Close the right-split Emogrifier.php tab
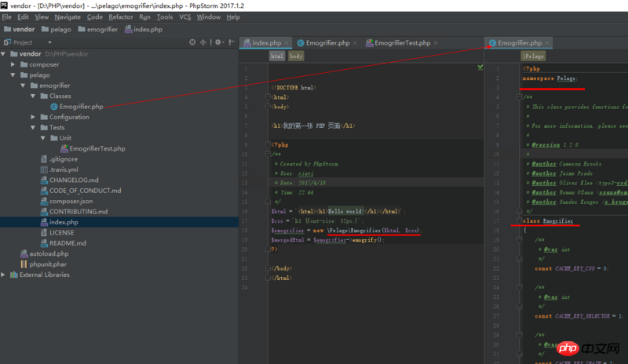Screen dimensions: 628x364 tap(546, 43)
